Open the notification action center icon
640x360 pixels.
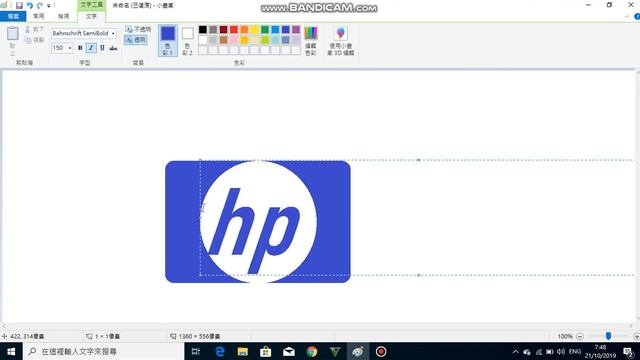point(629,351)
